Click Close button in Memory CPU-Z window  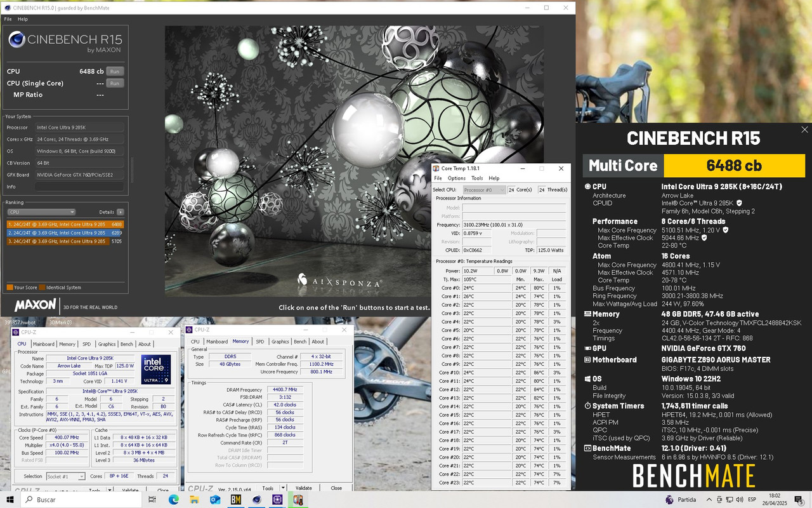click(x=336, y=488)
